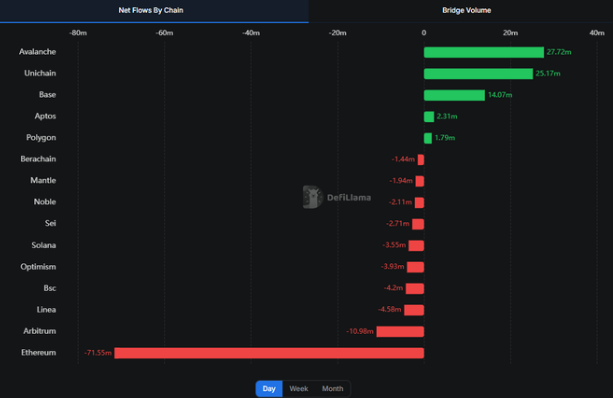Click the Mantle chain label
613x398 pixels.
43,181
